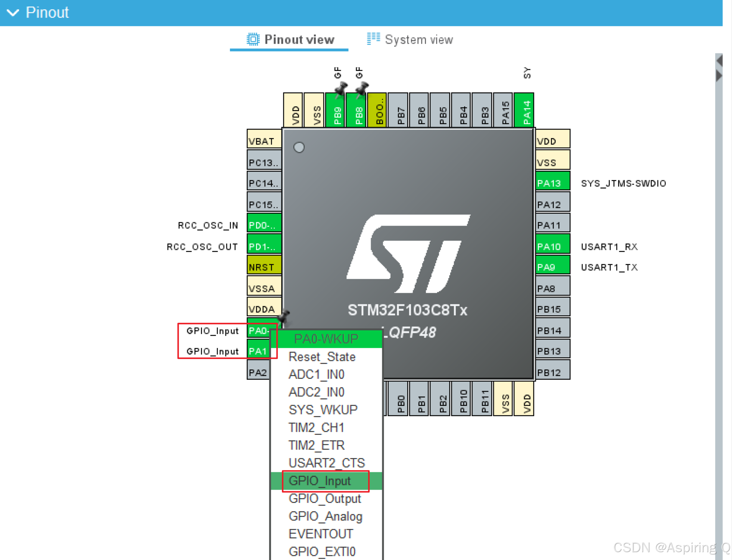Select Reset_State in the PA0 menu
The width and height of the screenshot is (732, 560).
click(x=322, y=357)
